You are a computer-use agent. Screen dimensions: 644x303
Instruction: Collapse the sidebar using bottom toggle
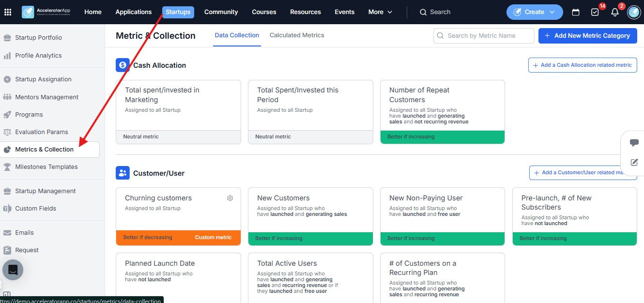coord(7,294)
